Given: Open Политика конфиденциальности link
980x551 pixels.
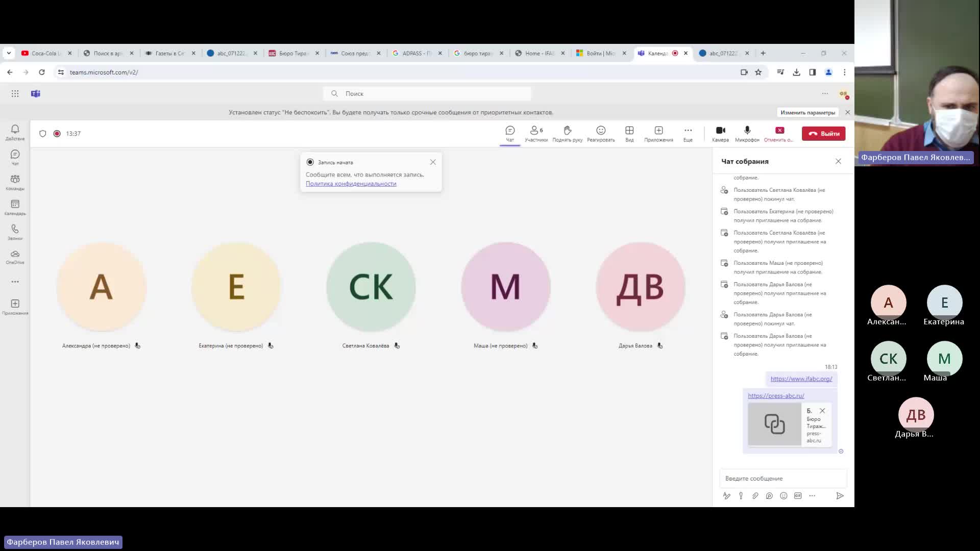Looking at the screenshot, I should (x=351, y=184).
